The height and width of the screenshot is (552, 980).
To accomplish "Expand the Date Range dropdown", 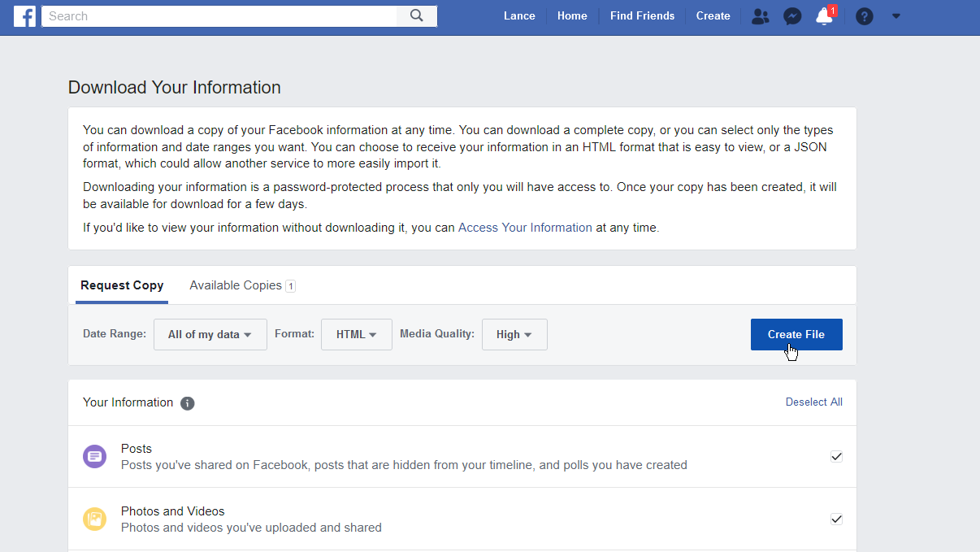I will click(x=210, y=335).
